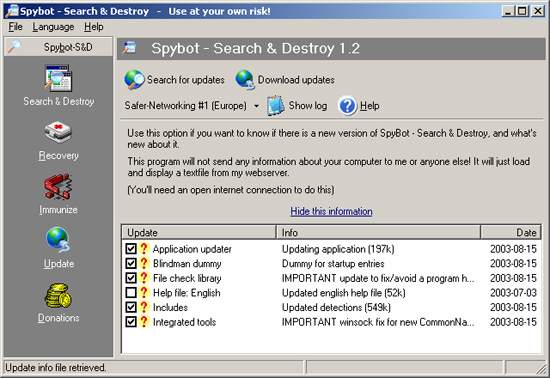Click the Show log notepad icon
Image resolution: width=550 pixels, height=378 pixels.
point(275,106)
